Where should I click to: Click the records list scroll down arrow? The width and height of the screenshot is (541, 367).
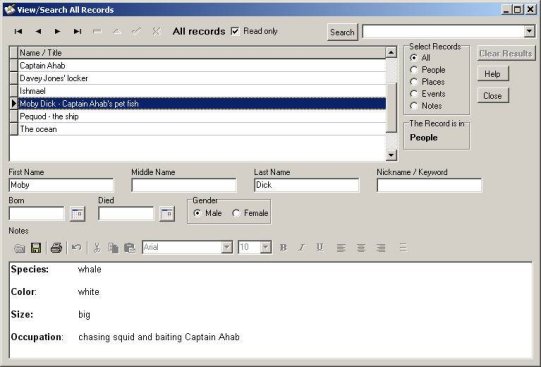tap(391, 155)
